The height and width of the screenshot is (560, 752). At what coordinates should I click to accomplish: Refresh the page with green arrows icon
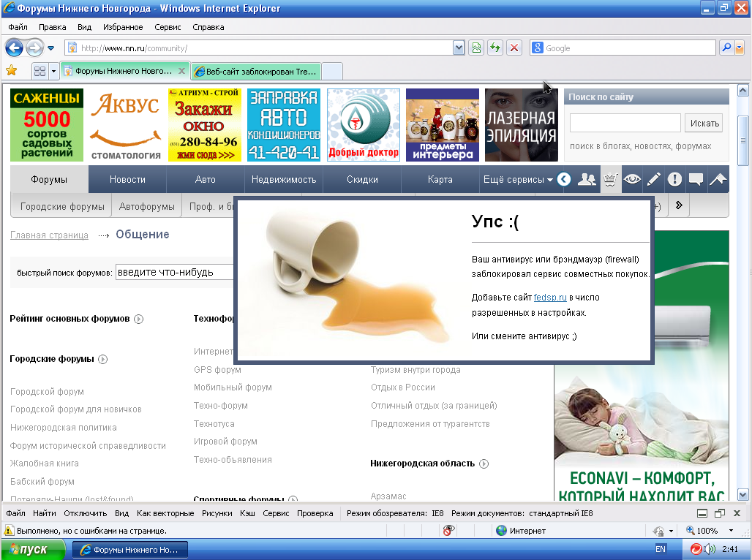(x=495, y=48)
